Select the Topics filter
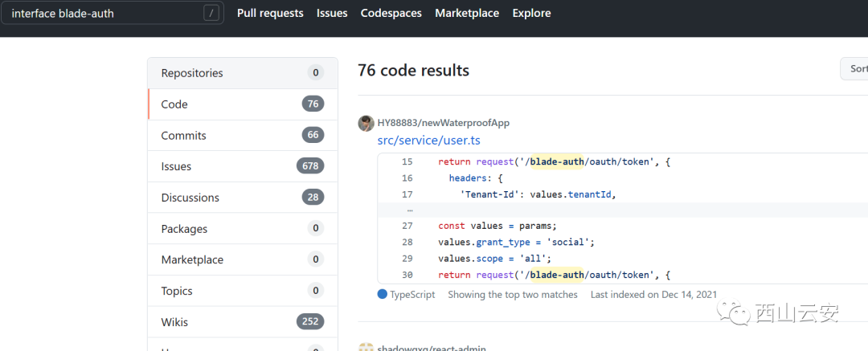 [177, 291]
